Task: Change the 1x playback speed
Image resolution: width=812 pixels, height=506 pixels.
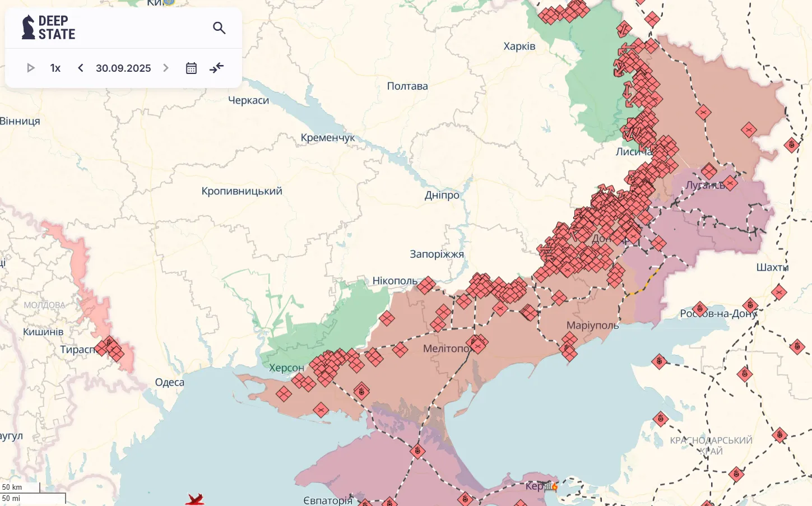Action: (x=55, y=68)
